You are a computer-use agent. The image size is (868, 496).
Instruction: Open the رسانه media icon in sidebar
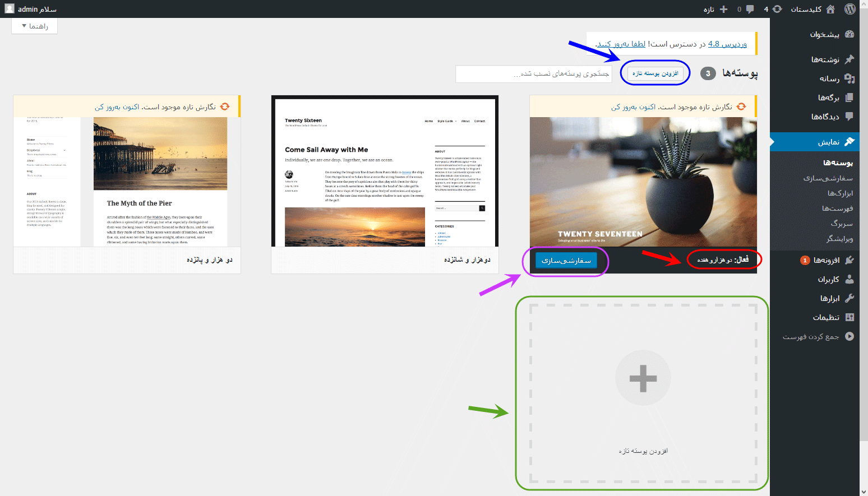(849, 78)
